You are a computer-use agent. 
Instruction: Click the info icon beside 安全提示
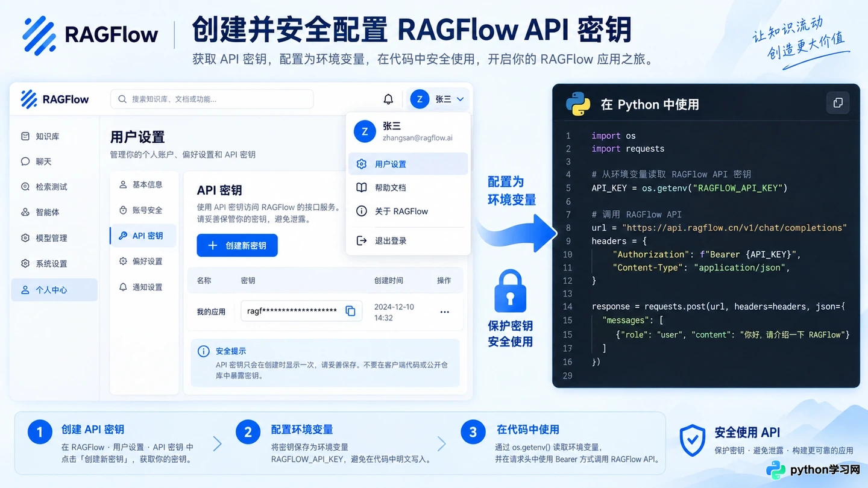[x=204, y=351]
